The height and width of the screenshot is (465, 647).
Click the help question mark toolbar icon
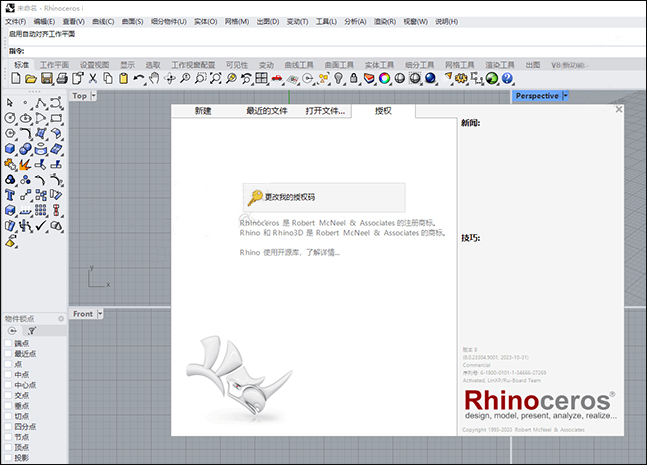507,78
